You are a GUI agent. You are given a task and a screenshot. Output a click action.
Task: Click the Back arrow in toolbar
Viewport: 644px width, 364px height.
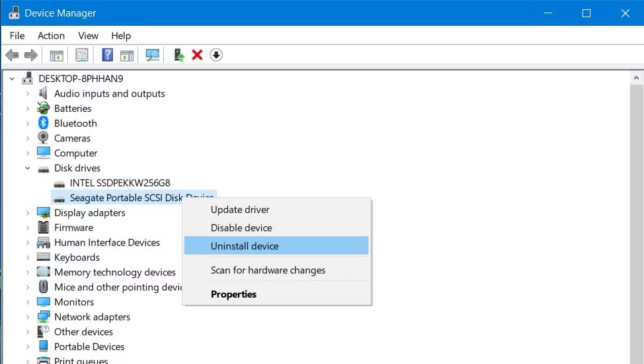pos(12,55)
